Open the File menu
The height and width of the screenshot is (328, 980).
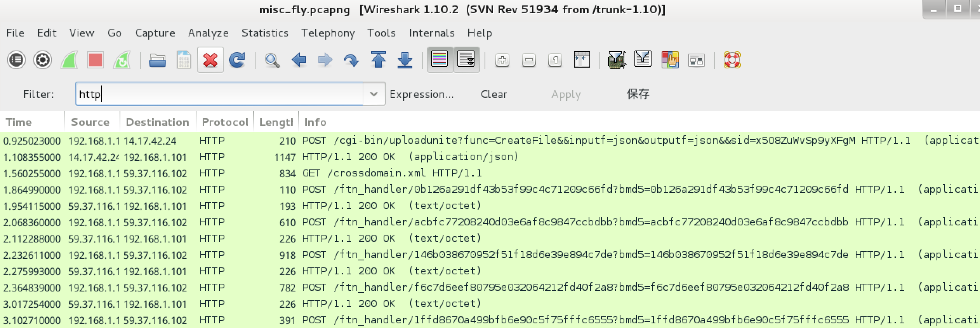tap(15, 33)
